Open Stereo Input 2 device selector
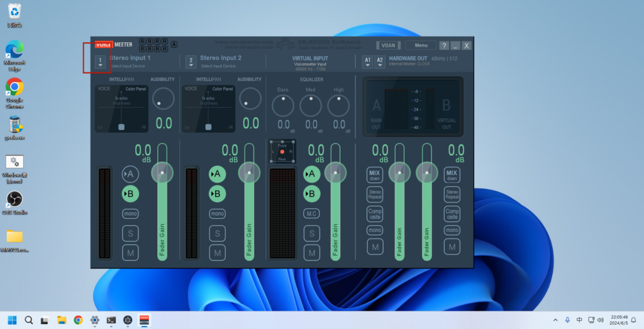Viewport: 644px width, 329px height. pyautogui.click(x=191, y=62)
